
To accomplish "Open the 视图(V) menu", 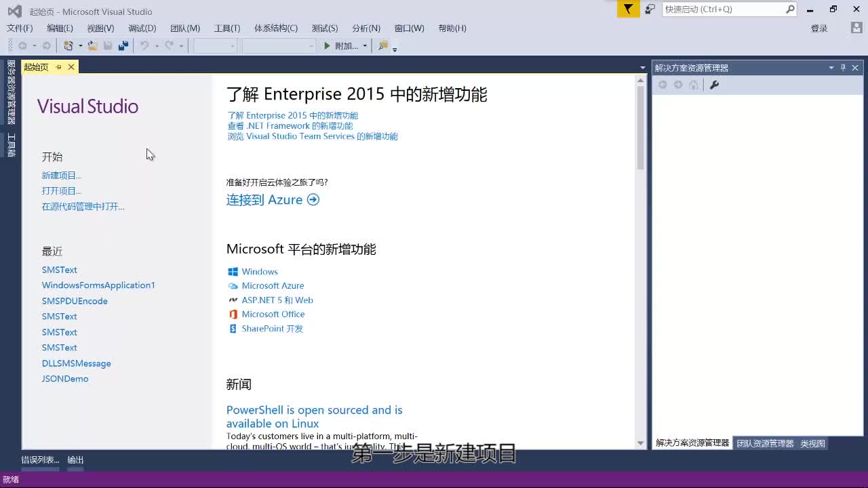I will point(100,28).
